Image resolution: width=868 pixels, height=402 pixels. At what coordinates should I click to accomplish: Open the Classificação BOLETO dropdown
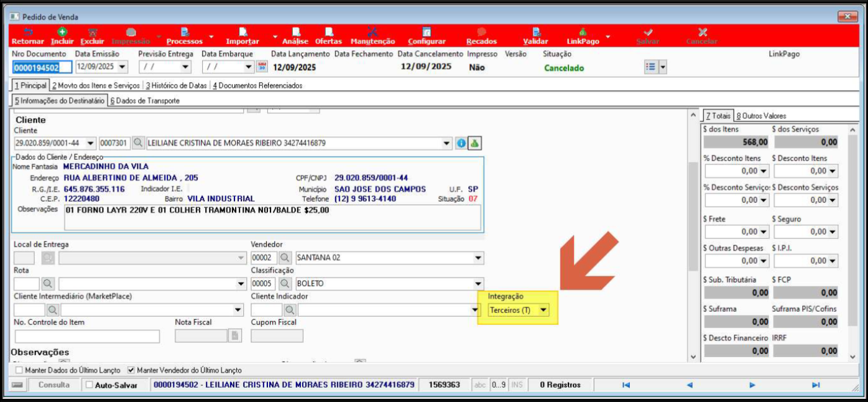(478, 284)
